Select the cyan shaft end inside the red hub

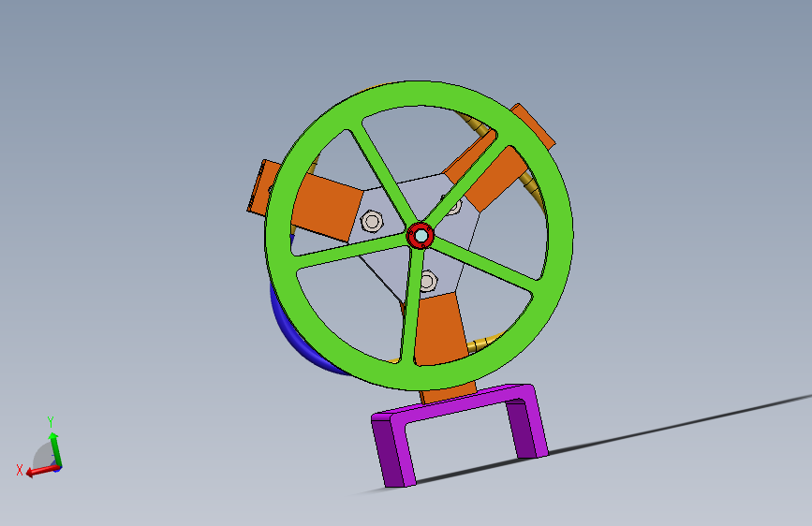point(421,236)
